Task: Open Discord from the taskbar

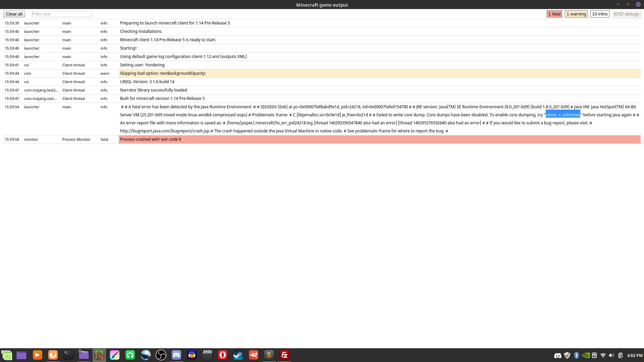Action: point(176,355)
